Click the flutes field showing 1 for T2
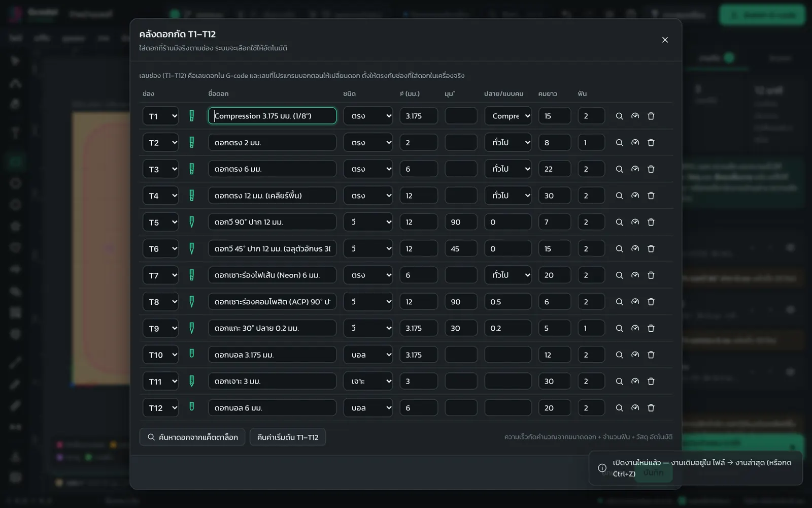Viewport: 812px width, 508px height. point(591,143)
